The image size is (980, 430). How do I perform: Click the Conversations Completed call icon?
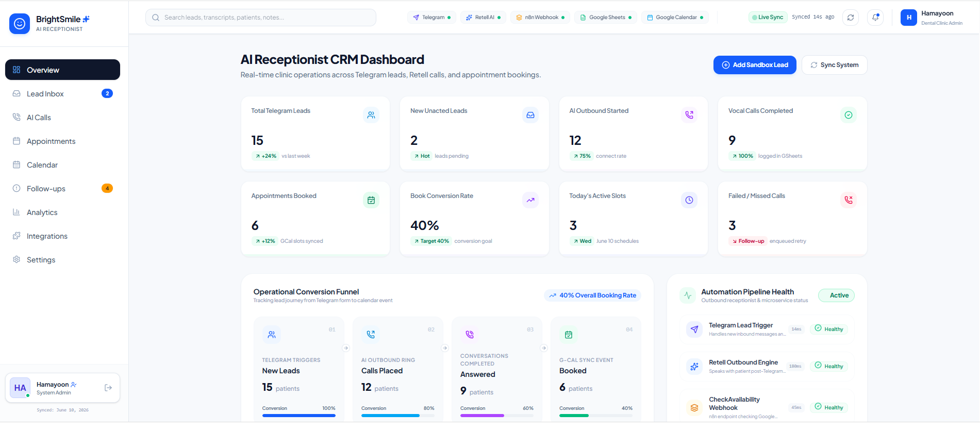(x=470, y=335)
